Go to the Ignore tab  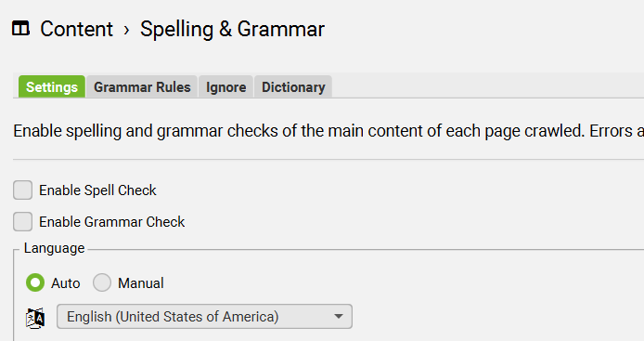click(x=225, y=86)
